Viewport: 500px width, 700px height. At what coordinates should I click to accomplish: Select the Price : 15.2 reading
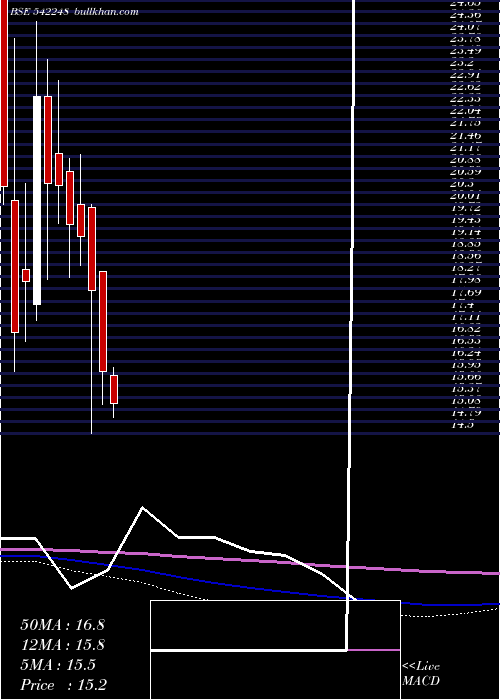tap(63, 685)
